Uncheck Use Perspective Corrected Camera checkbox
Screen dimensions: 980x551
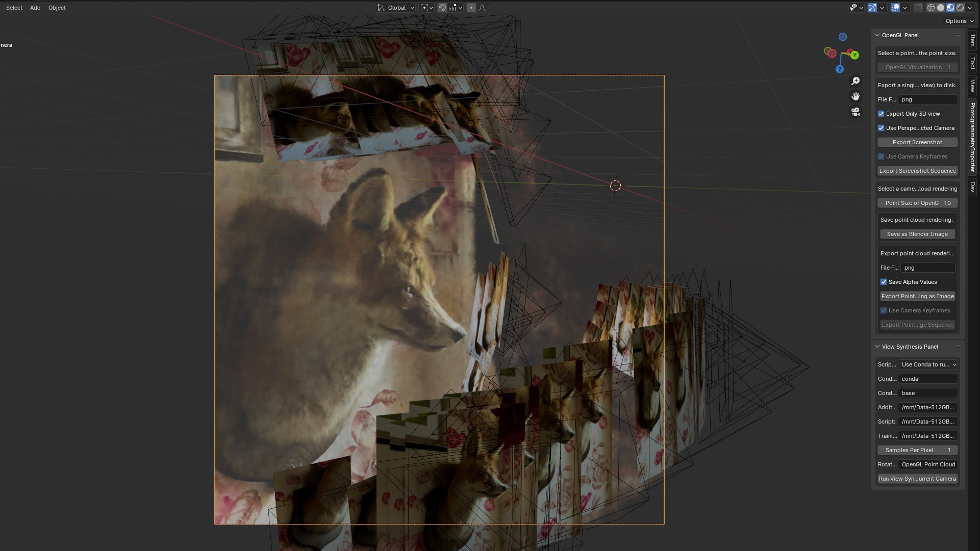click(x=881, y=128)
